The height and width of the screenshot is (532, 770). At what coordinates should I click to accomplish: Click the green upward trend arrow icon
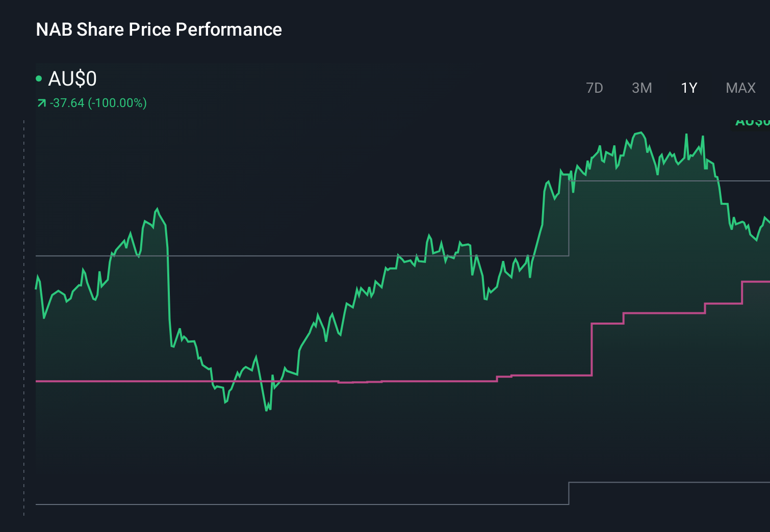pos(41,102)
